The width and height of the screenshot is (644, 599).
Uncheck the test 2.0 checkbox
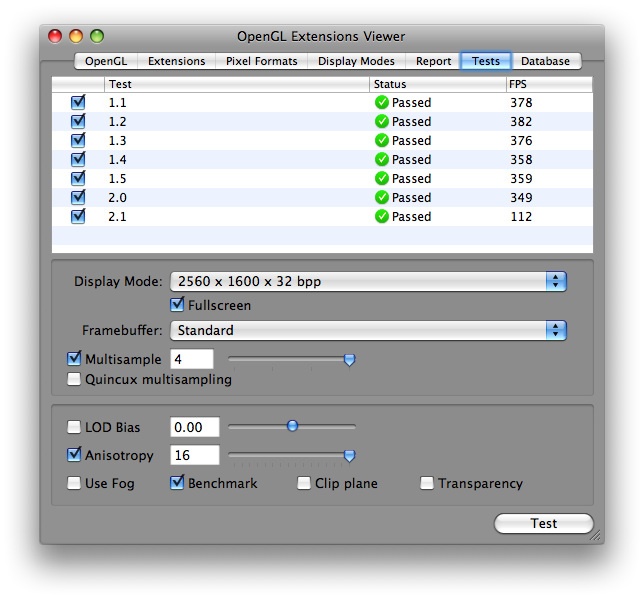(x=78, y=197)
